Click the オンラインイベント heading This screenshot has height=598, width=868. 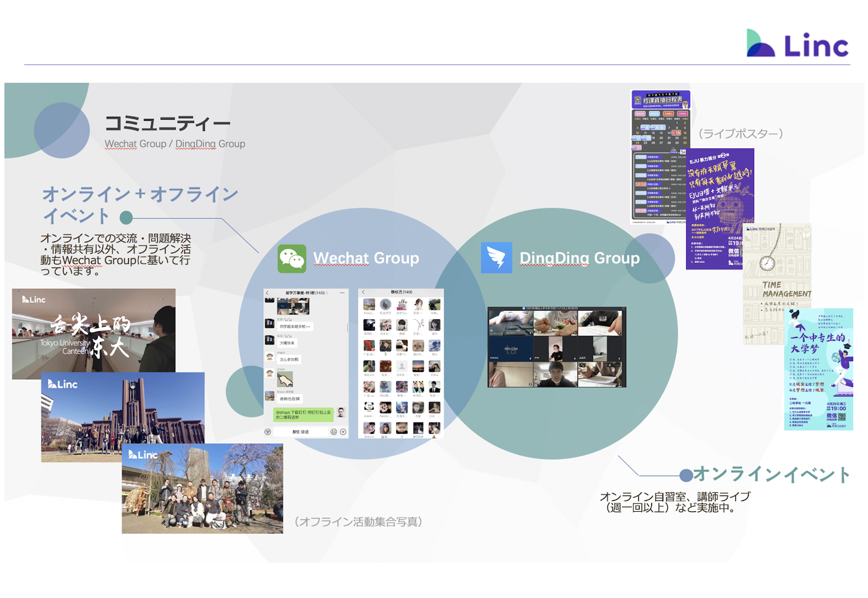pos(771,474)
